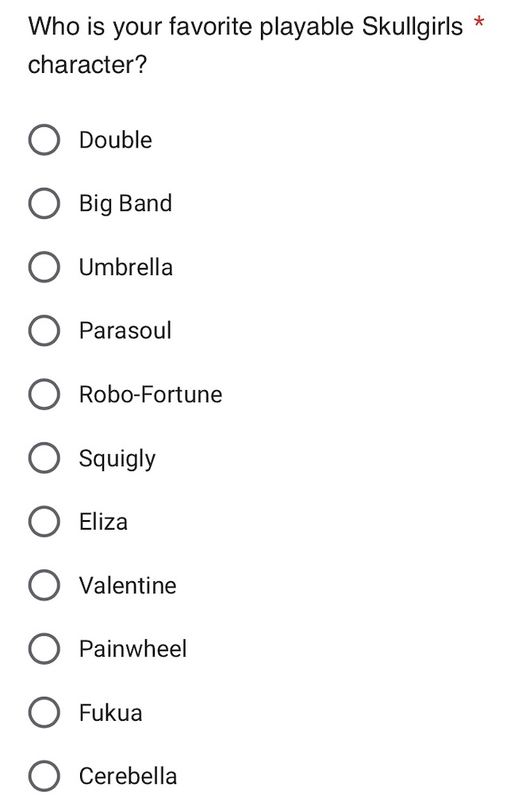Choose the Squigly radio button
This screenshot has height=812, width=522.
click(x=44, y=458)
